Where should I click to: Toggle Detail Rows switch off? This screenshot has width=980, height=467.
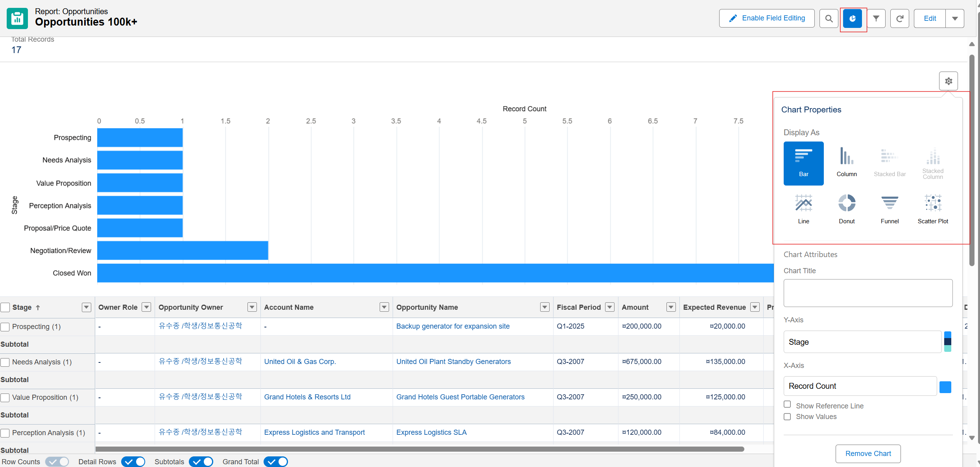click(133, 462)
